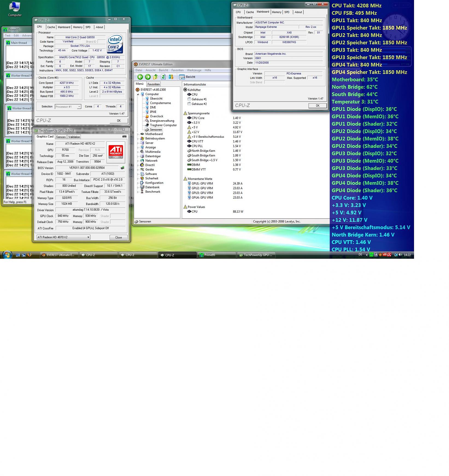This screenshot has height=476, width=449.
Task: Click the Up folder icon in EVEREST toolbar
Action: pos(155,77)
